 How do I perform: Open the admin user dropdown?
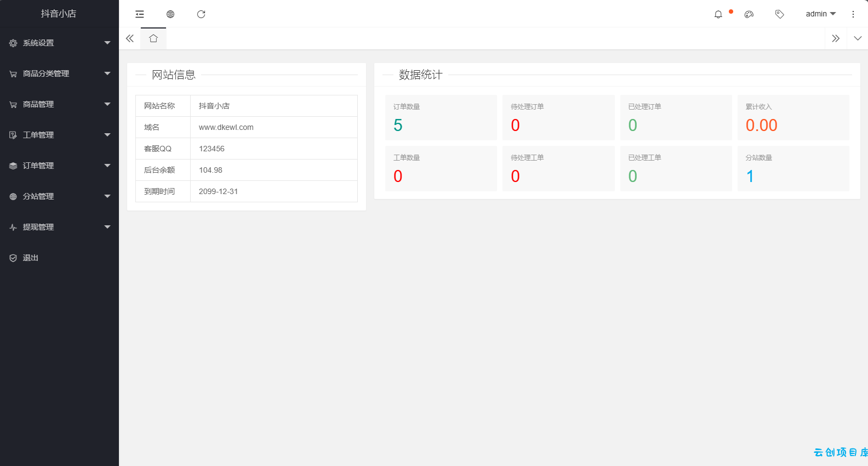[x=820, y=14]
